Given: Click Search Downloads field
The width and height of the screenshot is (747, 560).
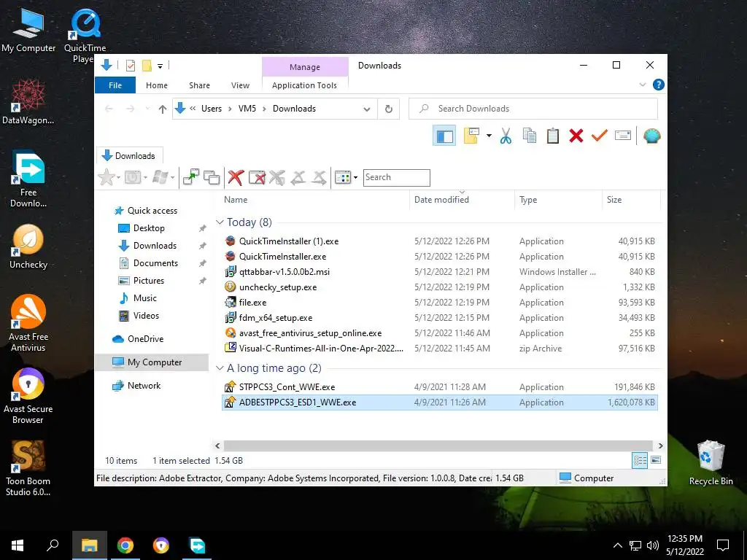Looking at the screenshot, I should [533, 109].
